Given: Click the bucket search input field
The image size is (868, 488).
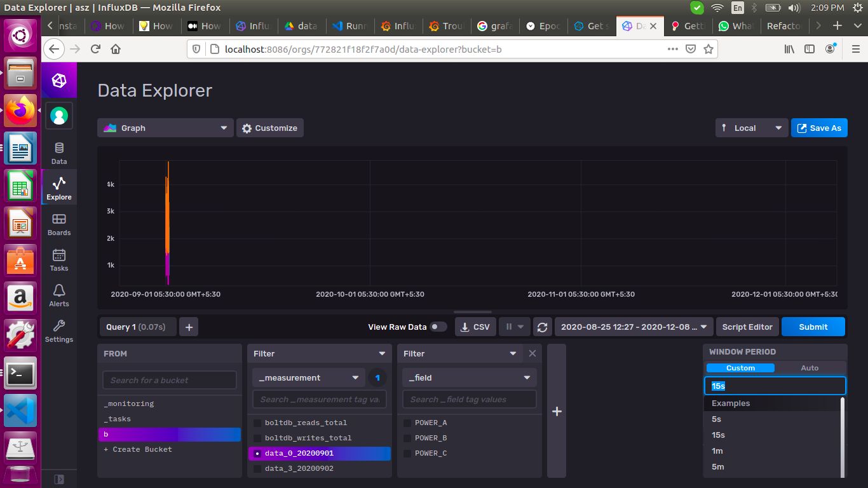Looking at the screenshot, I should click(x=170, y=380).
